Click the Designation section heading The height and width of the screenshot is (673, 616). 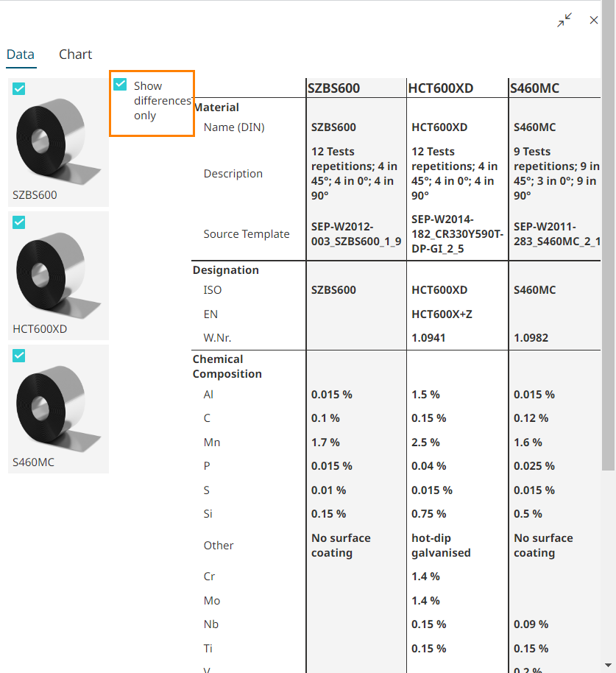tap(226, 270)
